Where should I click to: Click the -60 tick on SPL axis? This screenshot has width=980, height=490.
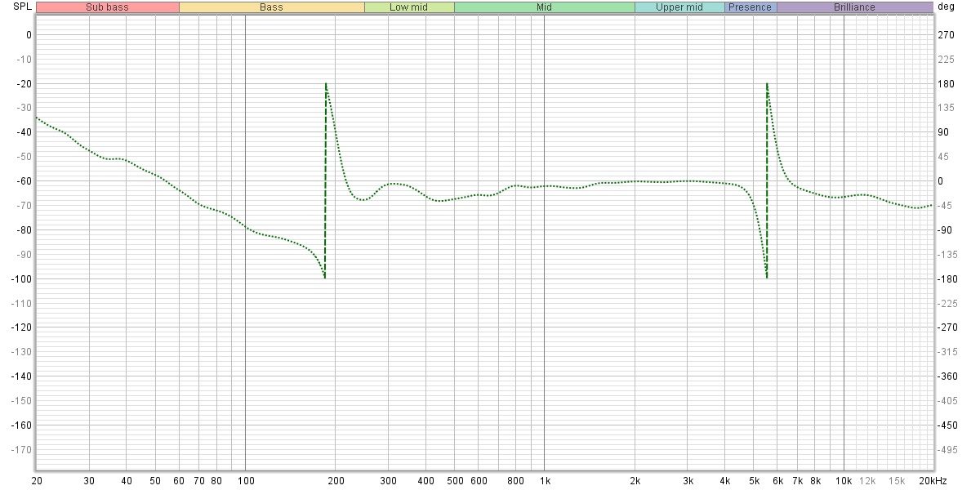point(23,181)
